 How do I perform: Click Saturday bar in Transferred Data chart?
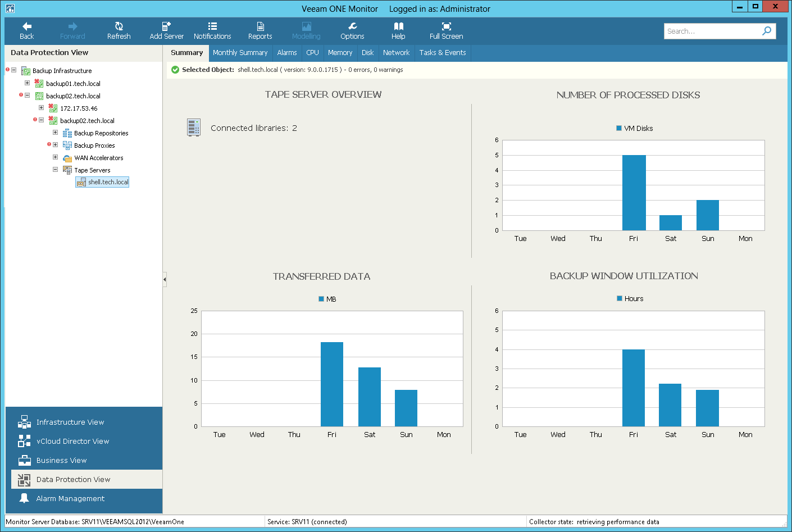pos(370,397)
